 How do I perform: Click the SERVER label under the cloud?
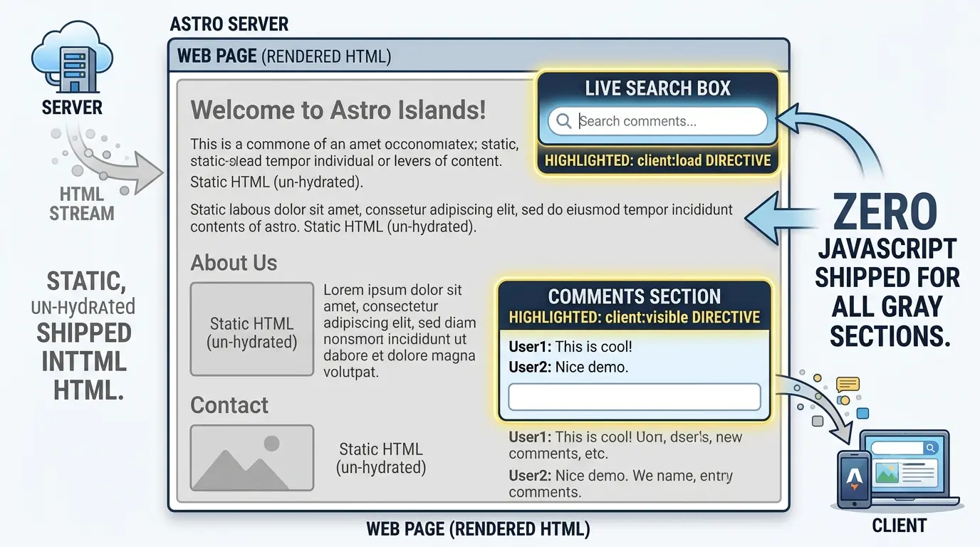pos(72,108)
